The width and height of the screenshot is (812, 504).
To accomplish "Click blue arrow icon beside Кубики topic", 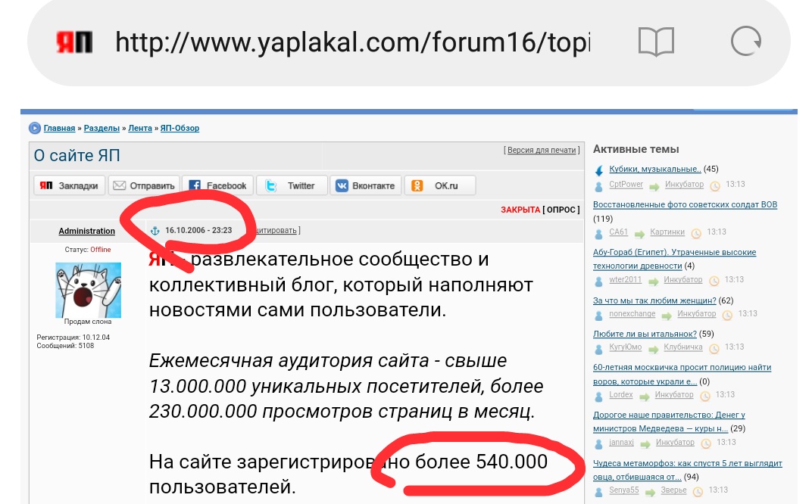I will [x=599, y=170].
